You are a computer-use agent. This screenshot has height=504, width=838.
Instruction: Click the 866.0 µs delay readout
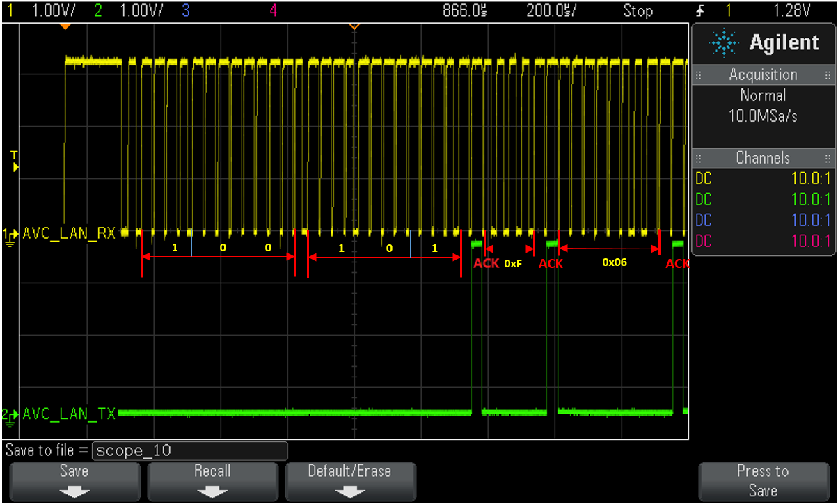(x=464, y=11)
